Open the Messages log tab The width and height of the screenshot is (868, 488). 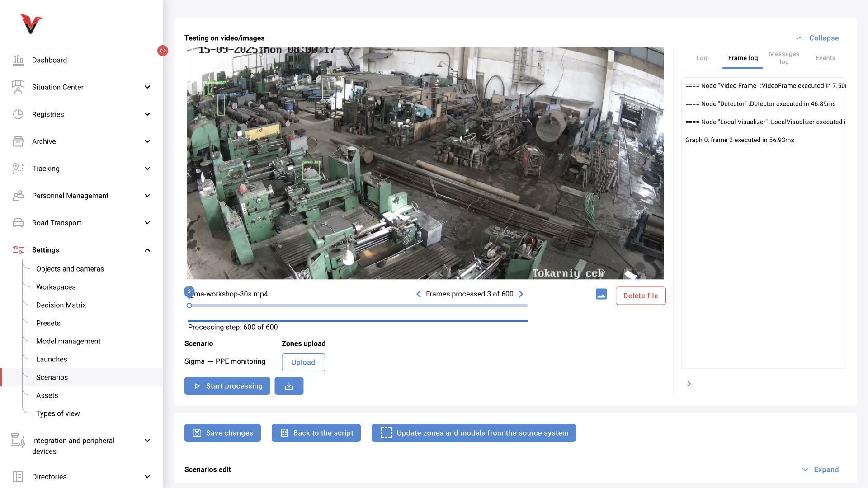(784, 58)
